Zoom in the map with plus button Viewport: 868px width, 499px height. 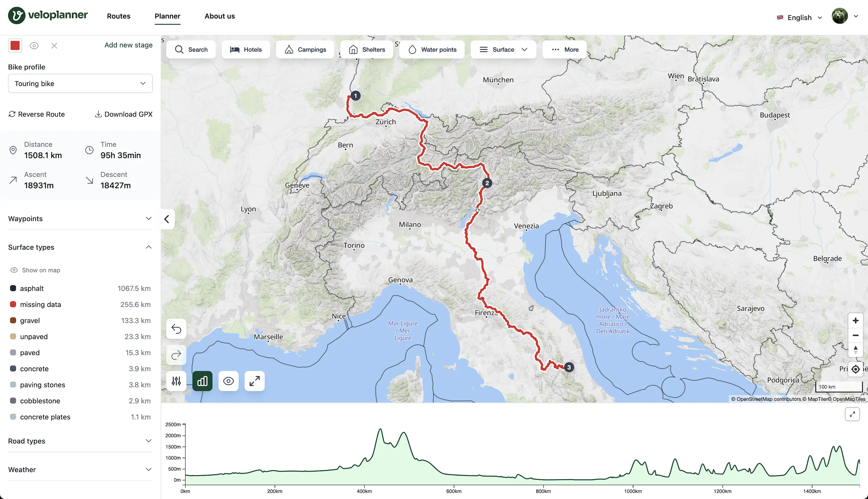pyautogui.click(x=855, y=320)
